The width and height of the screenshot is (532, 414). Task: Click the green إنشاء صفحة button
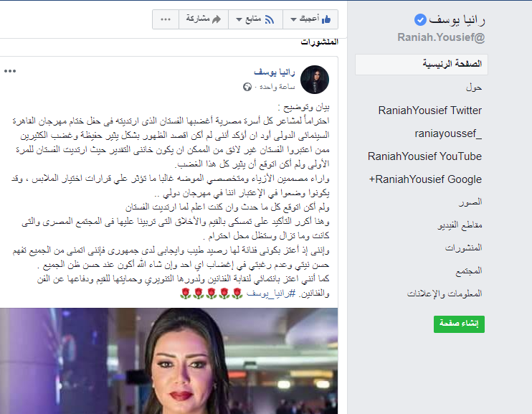coord(459,324)
